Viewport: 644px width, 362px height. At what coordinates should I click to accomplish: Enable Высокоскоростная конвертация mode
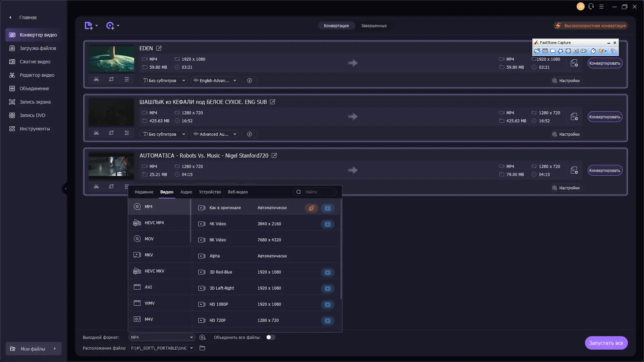tap(591, 26)
